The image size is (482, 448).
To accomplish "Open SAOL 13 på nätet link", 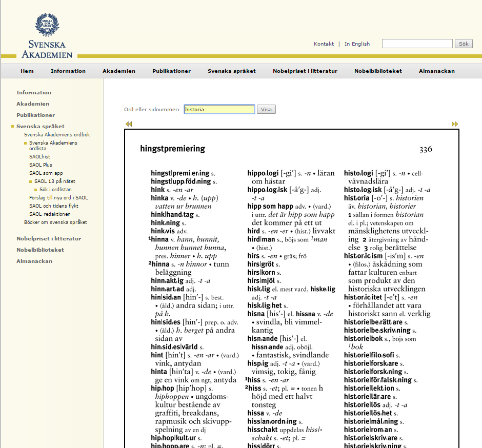I will tap(55, 181).
